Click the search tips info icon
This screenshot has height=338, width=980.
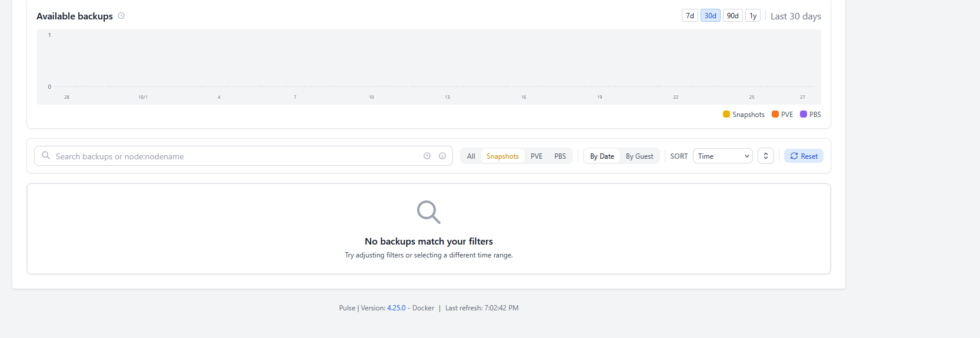(442, 156)
